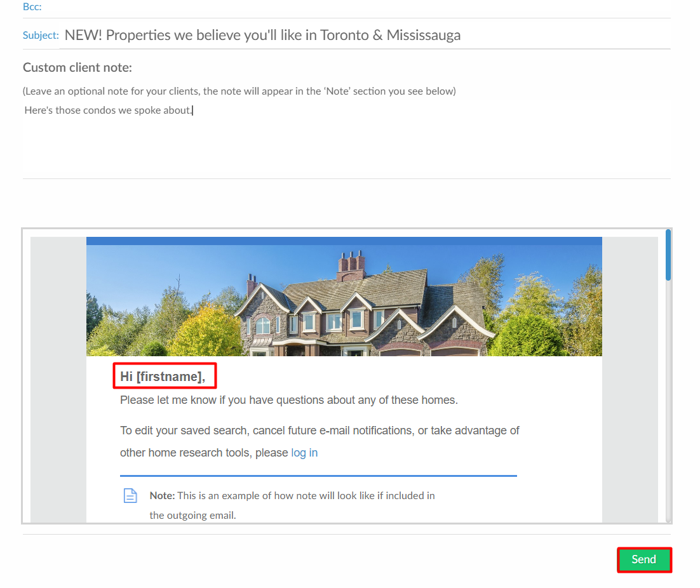Click the green Send button

coord(644,559)
